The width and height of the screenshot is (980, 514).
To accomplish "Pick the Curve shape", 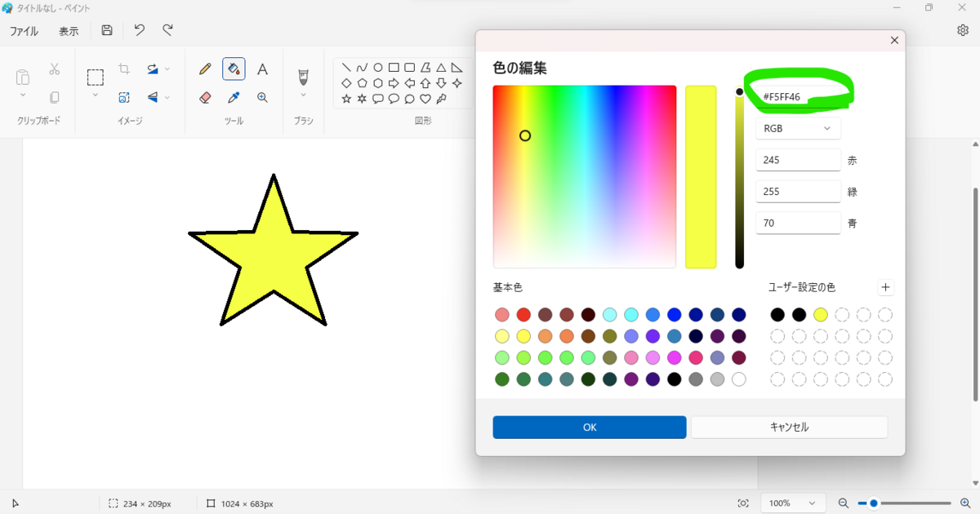I will 362,68.
